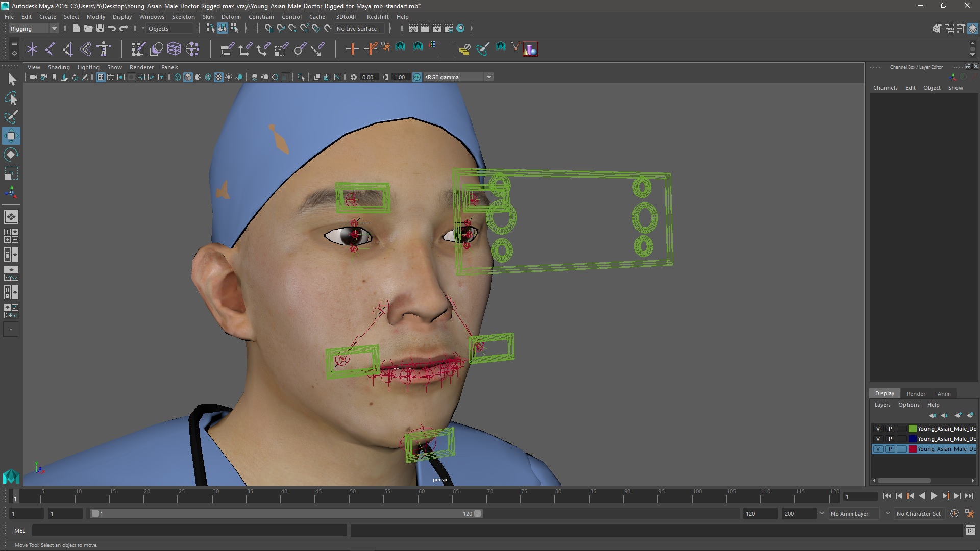Open the Script Editor icon
Screen dimensions: 980x551
tap(971, 531)
